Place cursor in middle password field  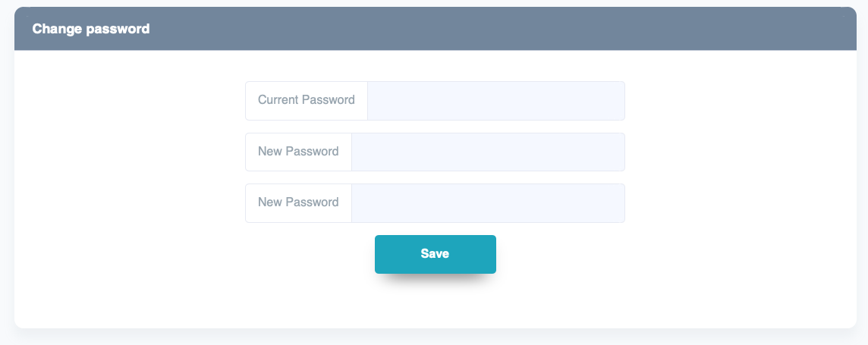[x=488, y=152]
